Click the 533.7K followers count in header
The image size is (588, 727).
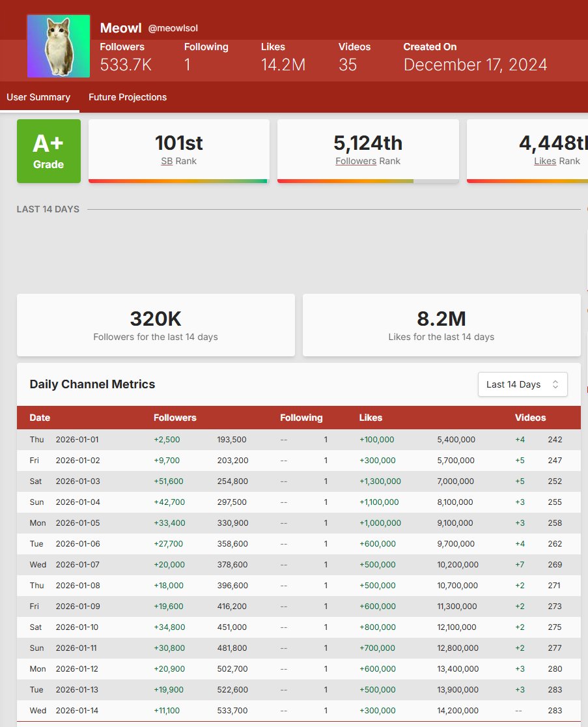click(x=126, y=64)
